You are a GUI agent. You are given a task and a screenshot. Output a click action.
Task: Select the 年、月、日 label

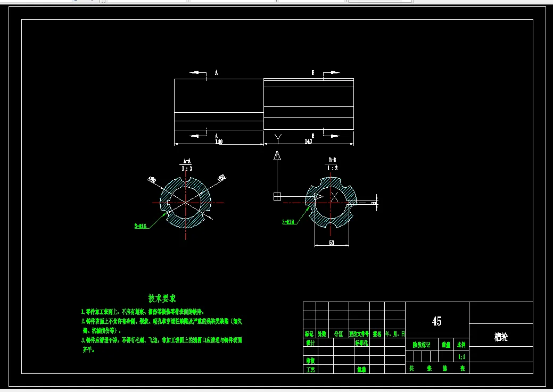pyautogui.click(x=395, y=333)
